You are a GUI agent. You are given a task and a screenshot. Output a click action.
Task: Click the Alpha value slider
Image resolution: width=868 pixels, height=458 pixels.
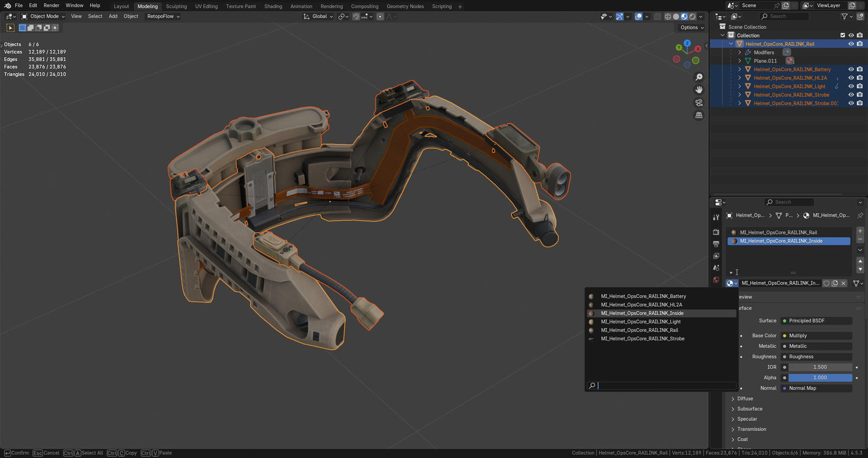[820, 378]
